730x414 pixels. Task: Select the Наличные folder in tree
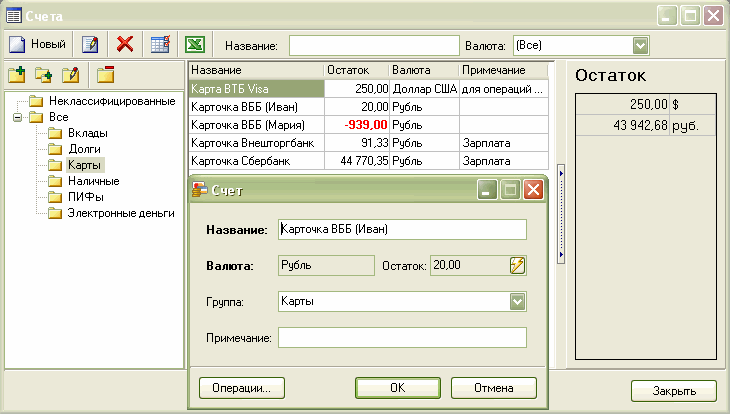coord(93,181)
